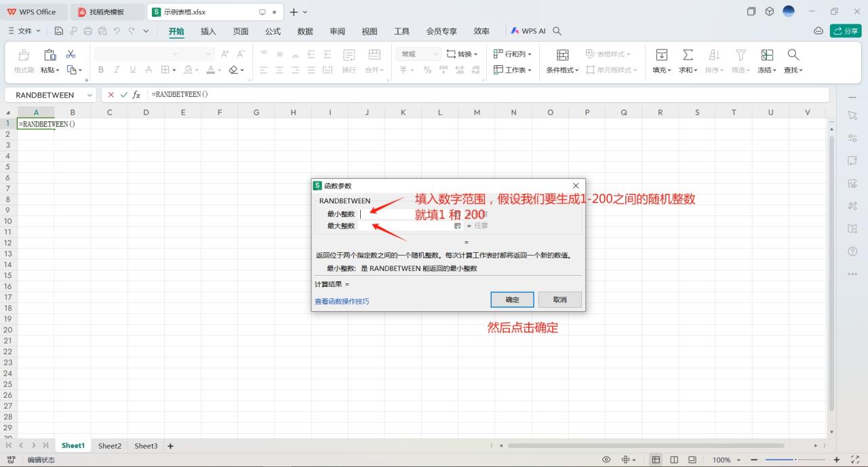This screenshot has width=868, height=467.
Task: Open the 会员专享 tab
Action: (441, 31)
